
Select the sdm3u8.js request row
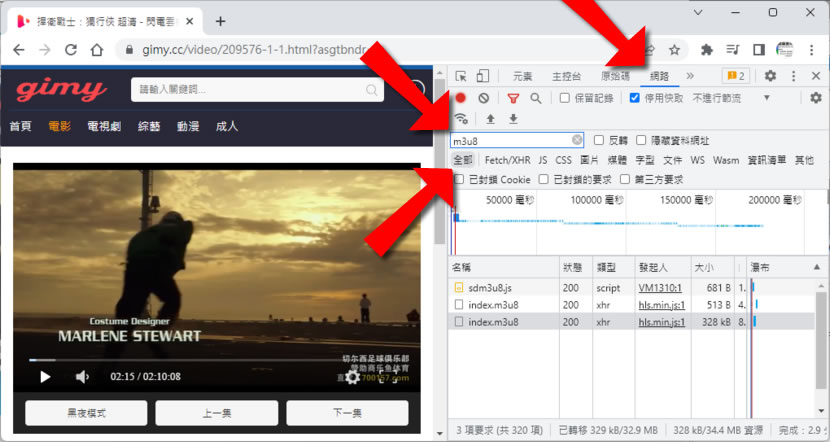[x=631, y=288]
